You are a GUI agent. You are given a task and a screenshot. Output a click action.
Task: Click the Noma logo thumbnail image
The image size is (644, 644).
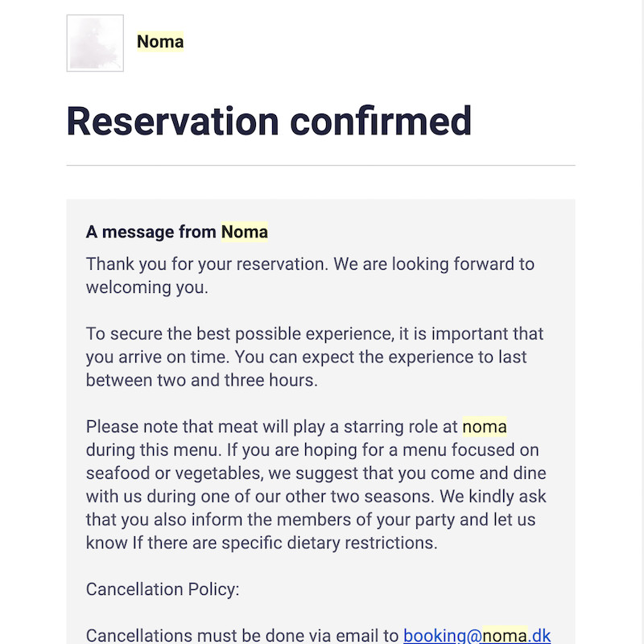tap(95, 43)
